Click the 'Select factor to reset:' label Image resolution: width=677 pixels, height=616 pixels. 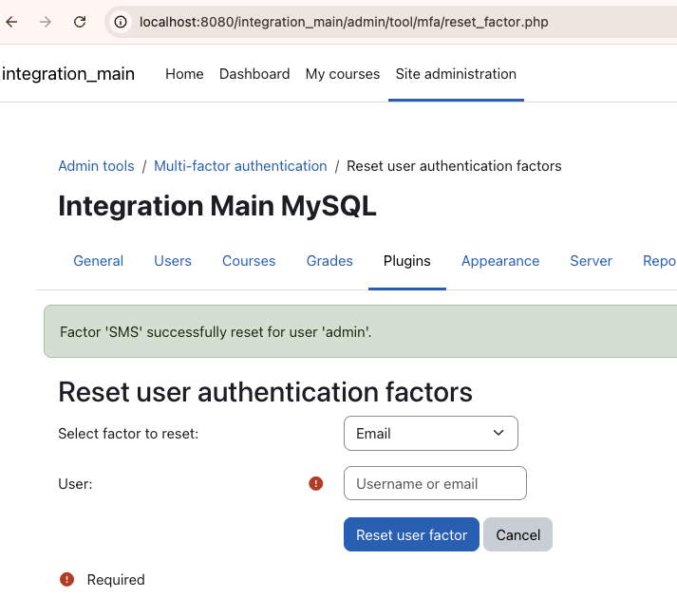click(x=128, y=434)
